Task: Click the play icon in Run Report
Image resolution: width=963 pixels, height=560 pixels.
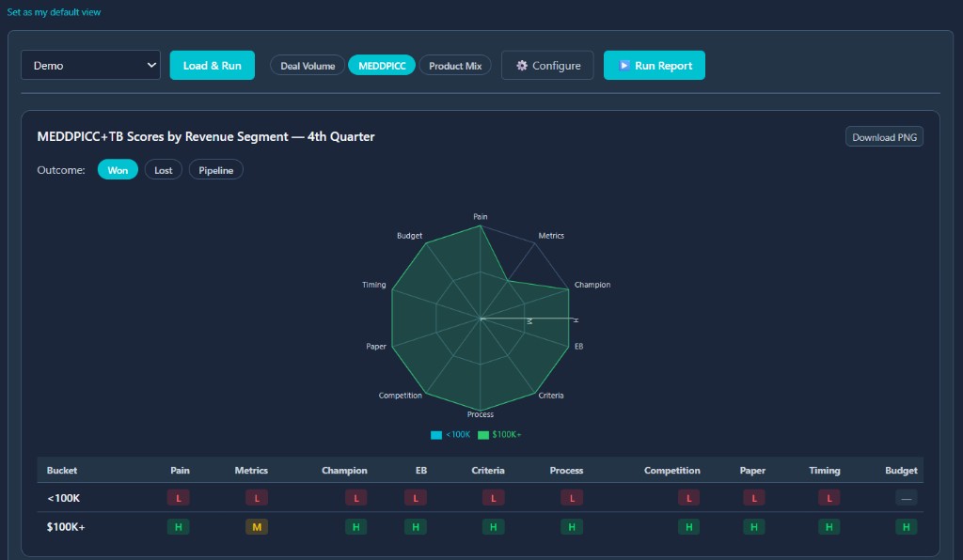Action: (624, 65)
